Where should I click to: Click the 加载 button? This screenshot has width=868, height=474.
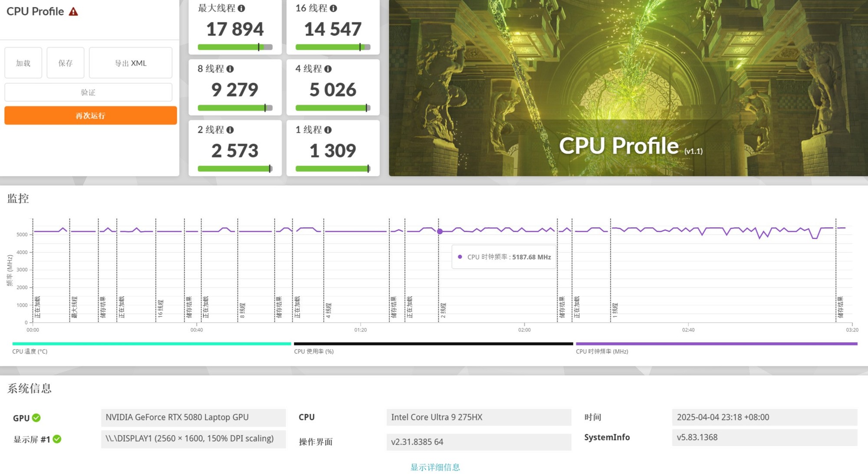[23, 63]
